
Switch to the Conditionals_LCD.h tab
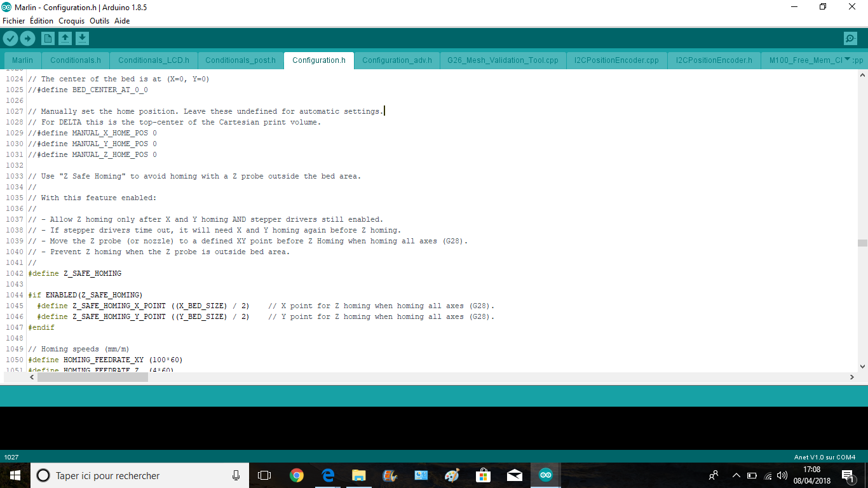[154, 60]
